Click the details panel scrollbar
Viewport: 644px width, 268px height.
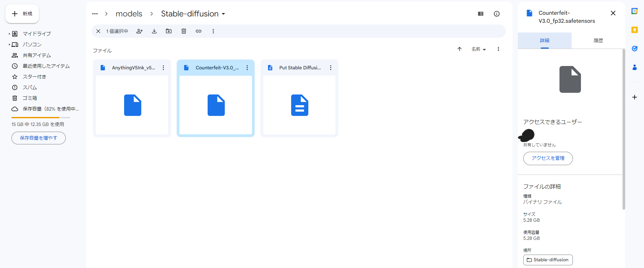pyautogui.click(x=624, y=129)
